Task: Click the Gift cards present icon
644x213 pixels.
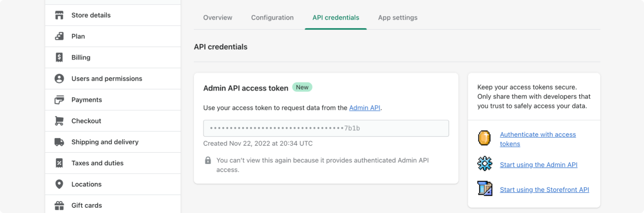Action: click(x=59, y=205)
